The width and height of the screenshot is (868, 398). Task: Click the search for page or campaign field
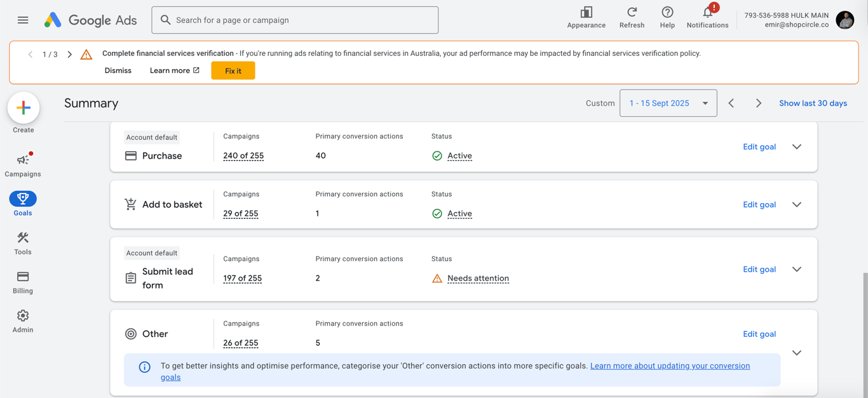pyautogui.click(x=295, y=20)
